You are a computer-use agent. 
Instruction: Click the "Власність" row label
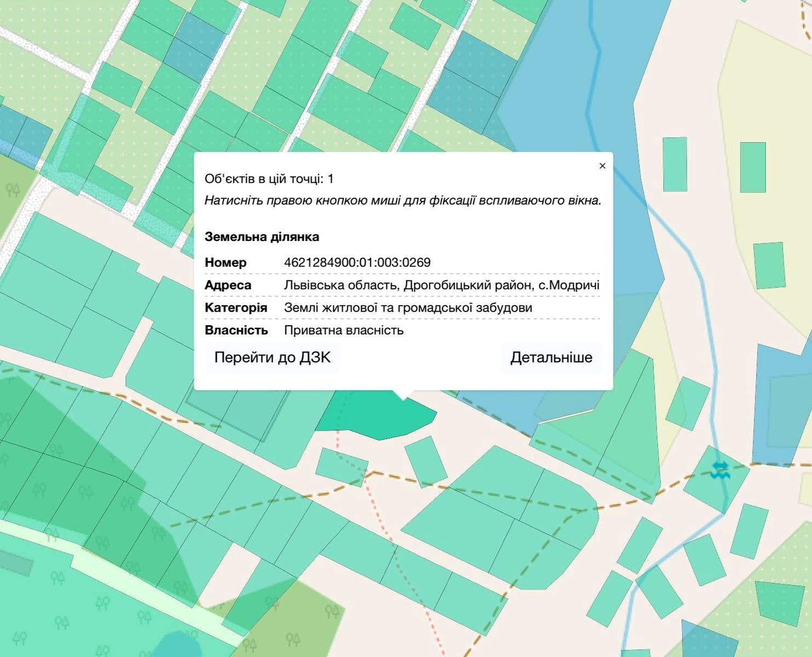tap(236, 330)
